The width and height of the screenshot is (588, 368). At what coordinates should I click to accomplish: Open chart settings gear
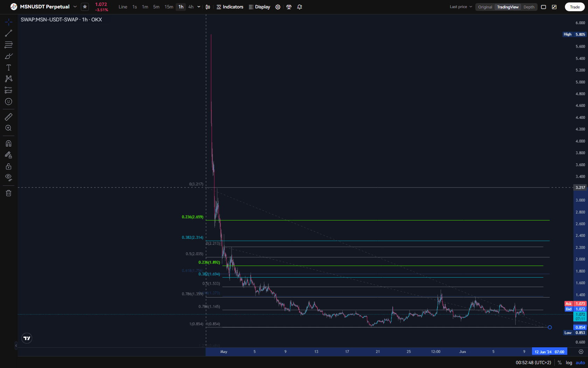pyautogui.click(x=278, y=7)
